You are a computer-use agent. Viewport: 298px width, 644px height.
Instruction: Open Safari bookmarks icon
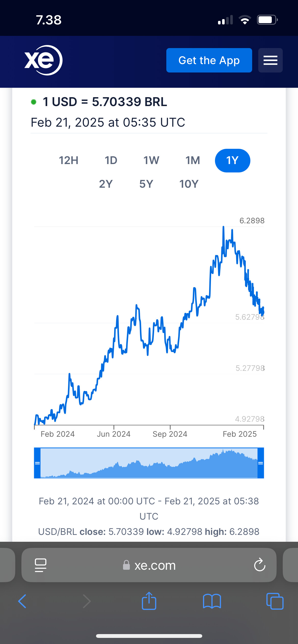click(x=212, y=601)
